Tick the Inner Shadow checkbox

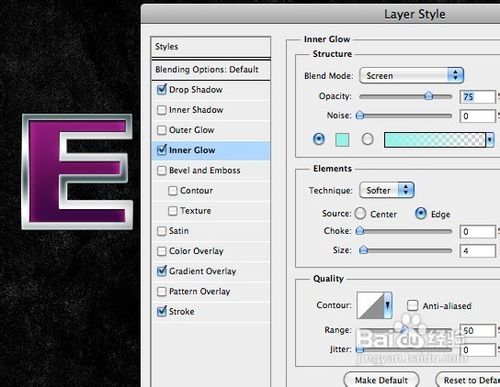click(x=162, y=110)
